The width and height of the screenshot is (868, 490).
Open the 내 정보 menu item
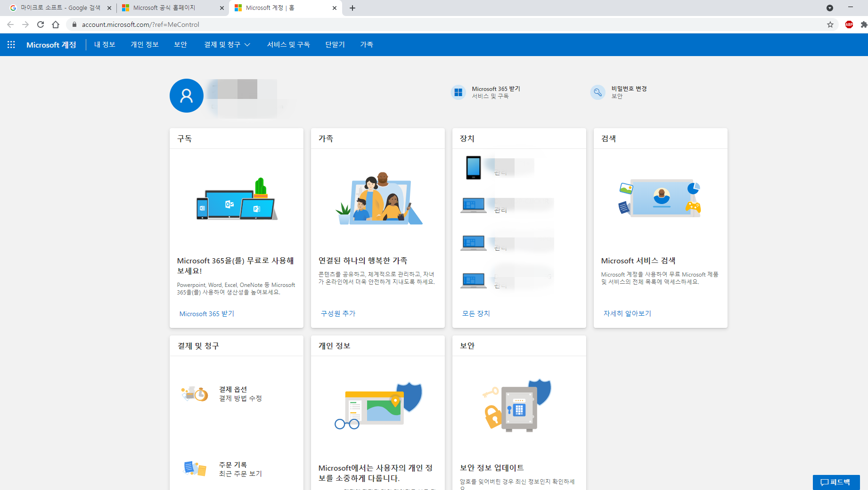pos(105,45)
